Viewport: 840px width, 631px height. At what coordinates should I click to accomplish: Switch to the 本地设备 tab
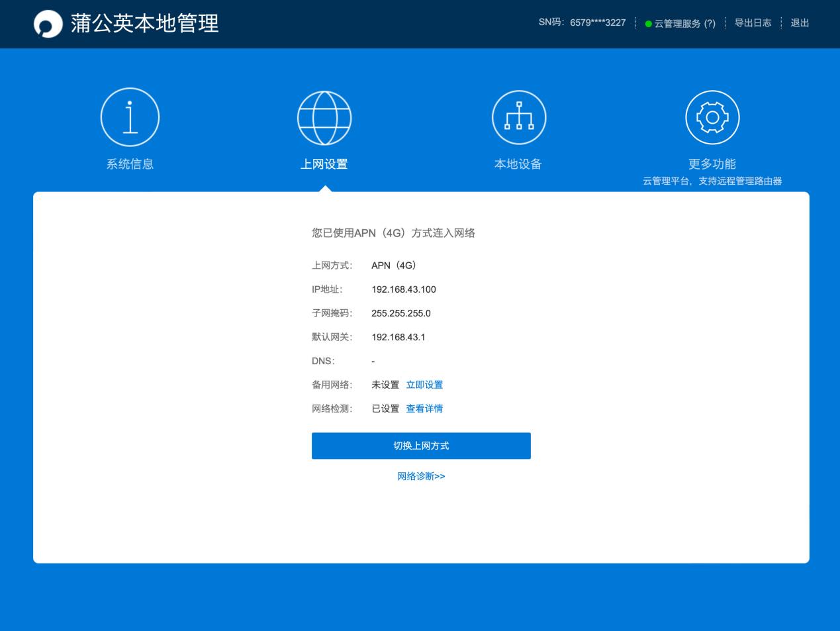pos(518,164)
